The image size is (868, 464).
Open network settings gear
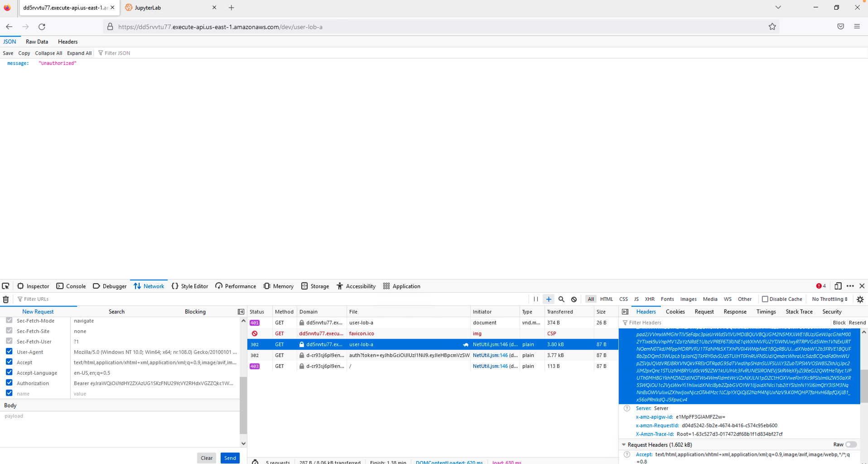860,299
